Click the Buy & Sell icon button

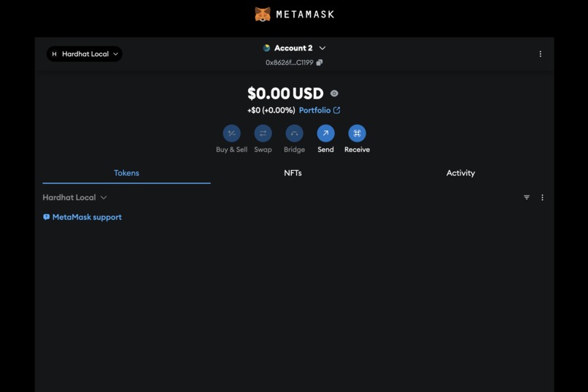click(x=232, y=133)
